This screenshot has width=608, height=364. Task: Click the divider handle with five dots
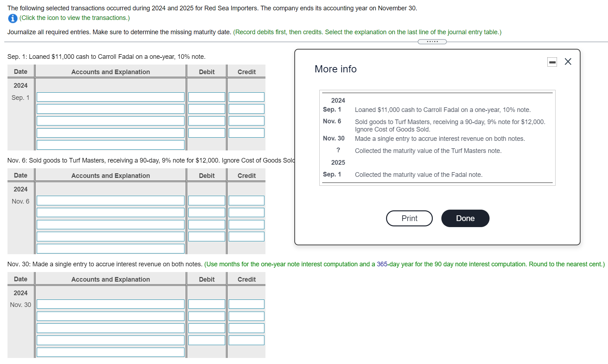[x=432, y=42]
